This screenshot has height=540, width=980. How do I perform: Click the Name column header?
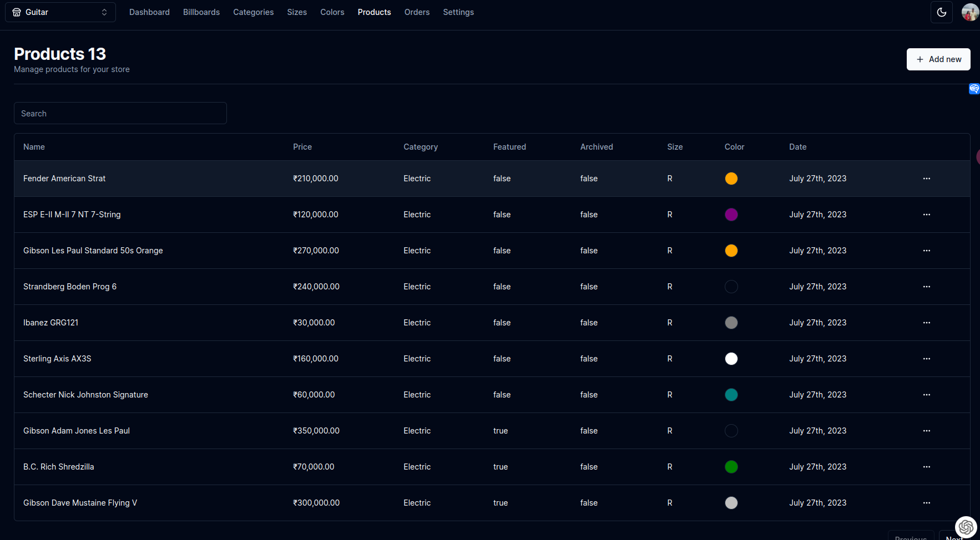[x=34, y=147]
